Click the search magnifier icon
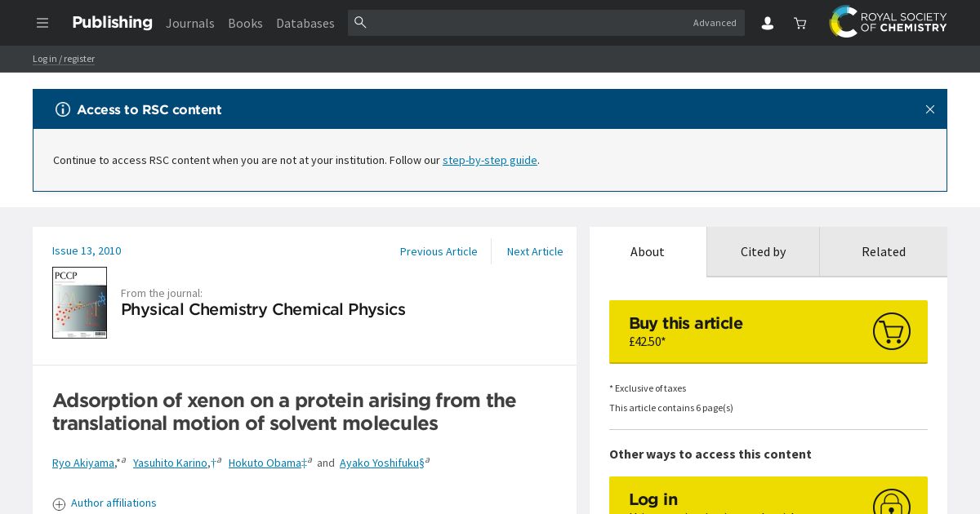Screen dimensions: 980x514 (x=360, y=22)
